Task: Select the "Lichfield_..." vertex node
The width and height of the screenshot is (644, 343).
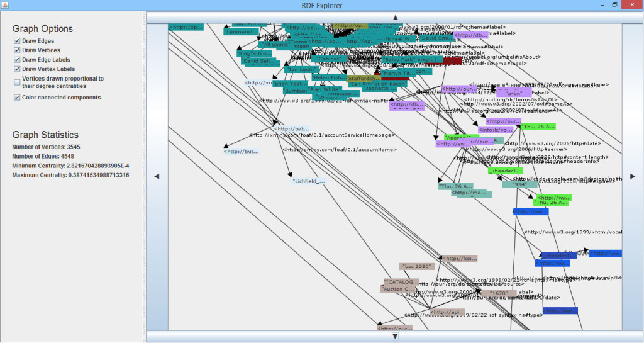Action: pyautogui.click(x=309, y=181)
